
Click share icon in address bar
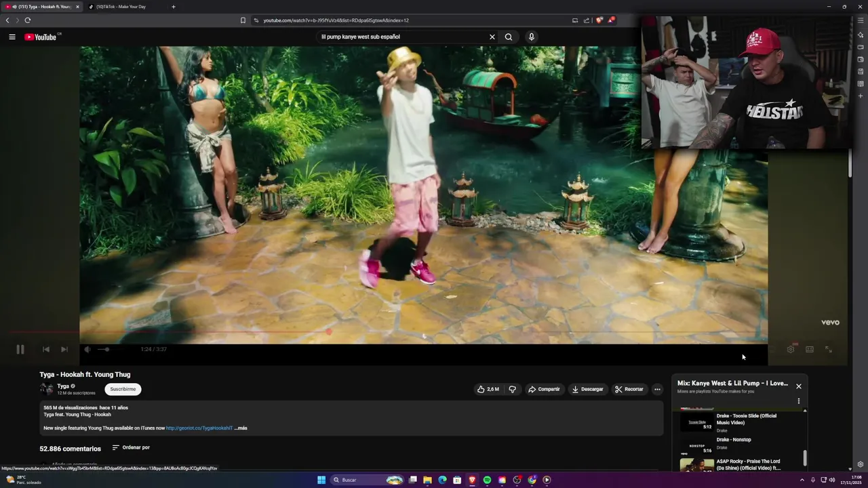point(587,20)
